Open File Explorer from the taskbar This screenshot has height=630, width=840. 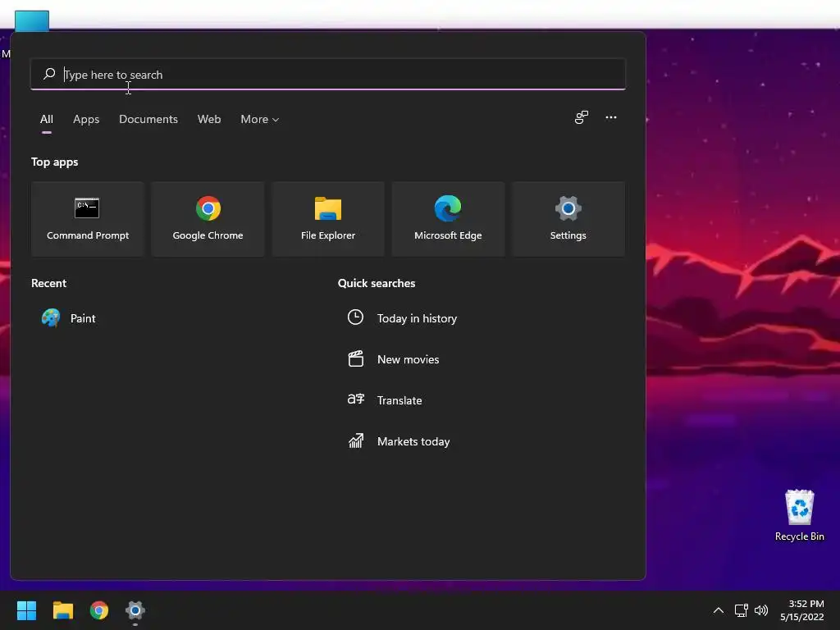point(62,610)
